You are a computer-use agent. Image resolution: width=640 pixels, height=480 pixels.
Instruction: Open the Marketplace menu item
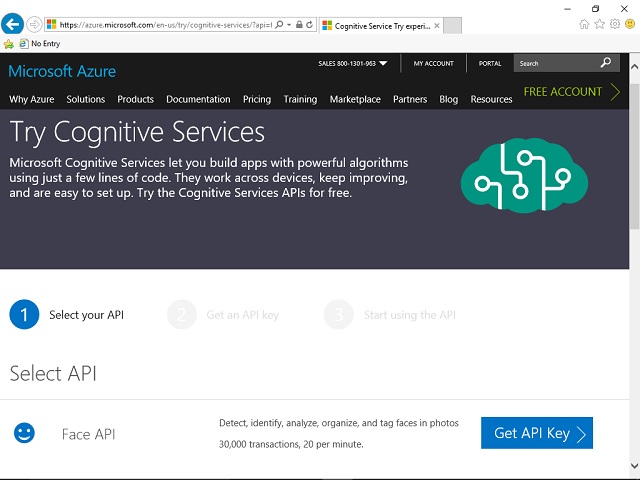pyautogui.click(x=355, y=99)
